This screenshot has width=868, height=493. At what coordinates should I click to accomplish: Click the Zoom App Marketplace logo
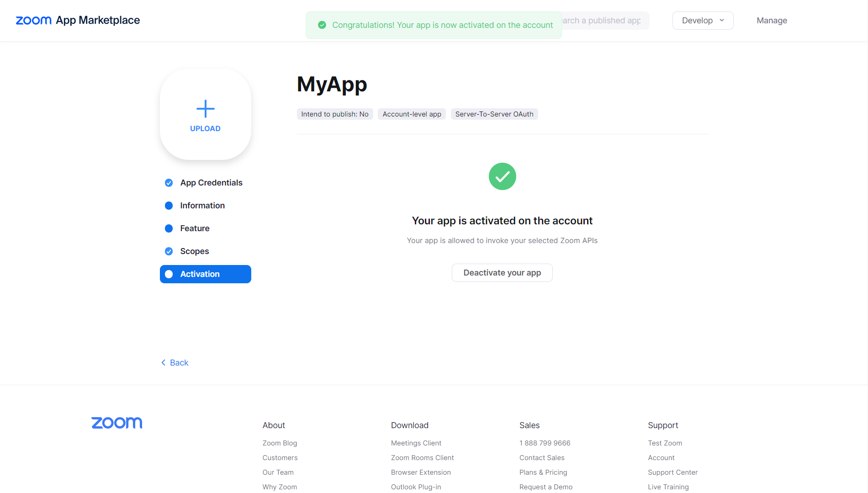[x=78, y=21]
